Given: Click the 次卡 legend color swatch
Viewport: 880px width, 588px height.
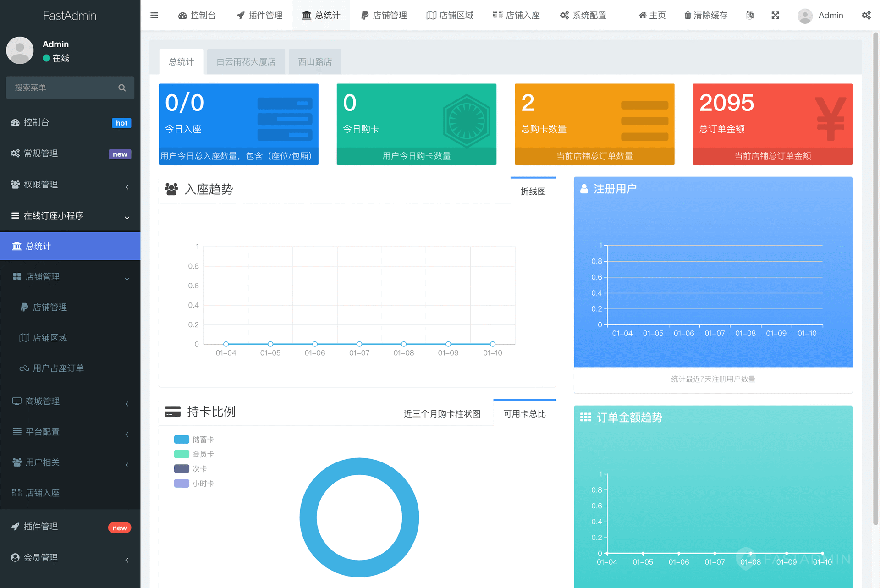Looking at the screenshot, I should click(181, 469).
